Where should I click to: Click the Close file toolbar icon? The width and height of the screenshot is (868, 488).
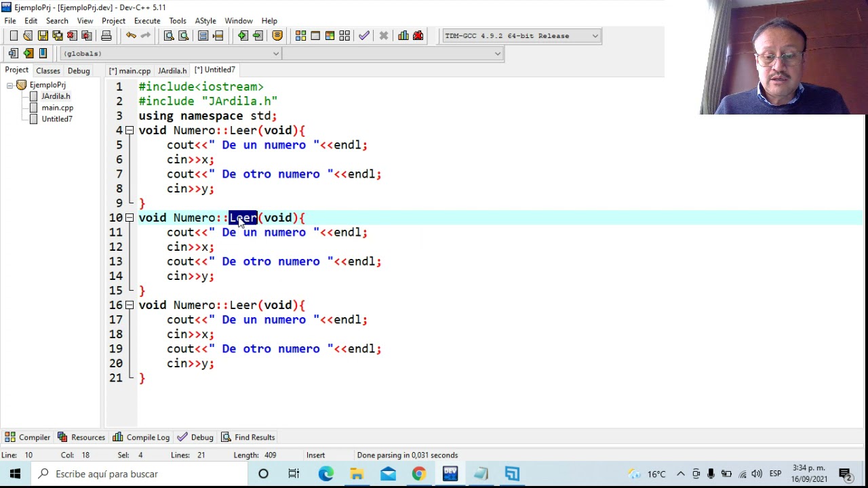[x=72, y=36]
